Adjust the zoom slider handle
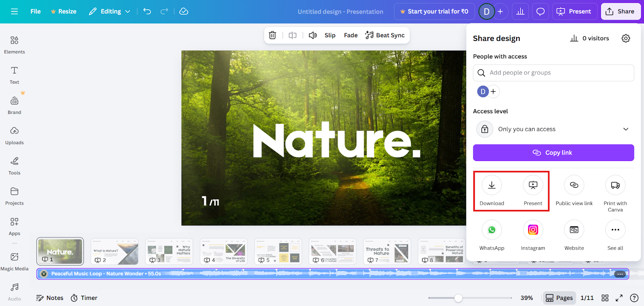Image resolution: width=644 pixels, height=306 pixels. [458, 298]
